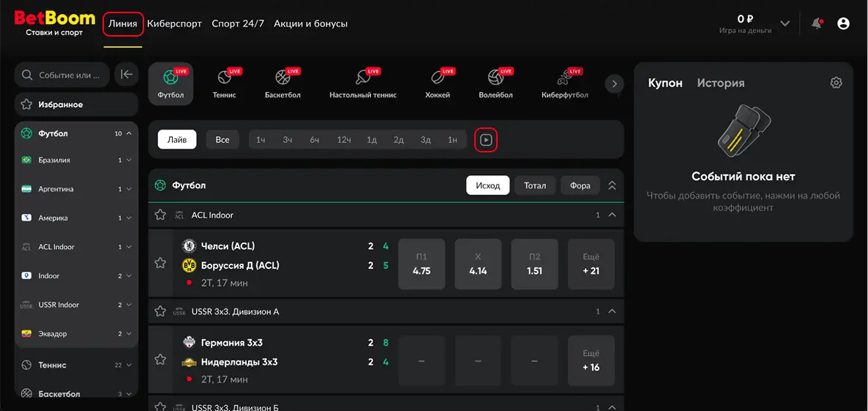
Task: Open the user profile icon
Action: pos(843,23)
